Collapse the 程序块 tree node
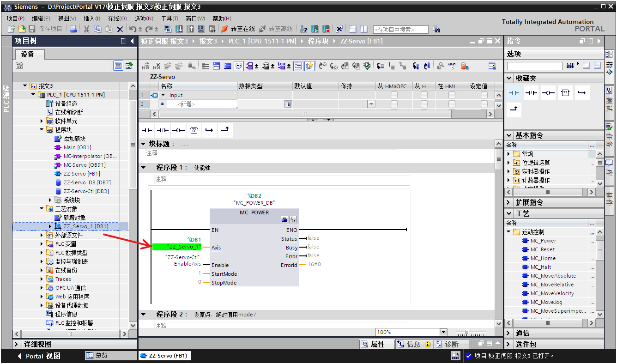617x364 pixels. point(42,130)
